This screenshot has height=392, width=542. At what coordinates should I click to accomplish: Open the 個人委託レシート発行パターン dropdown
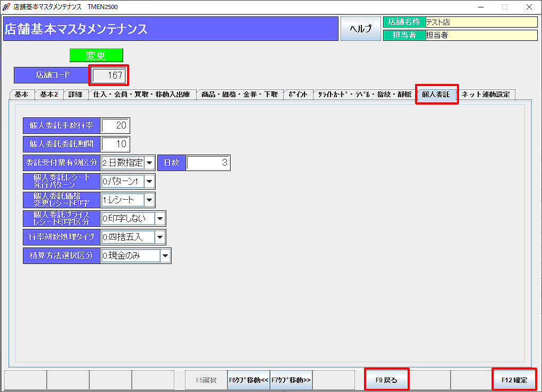[149, 182]
